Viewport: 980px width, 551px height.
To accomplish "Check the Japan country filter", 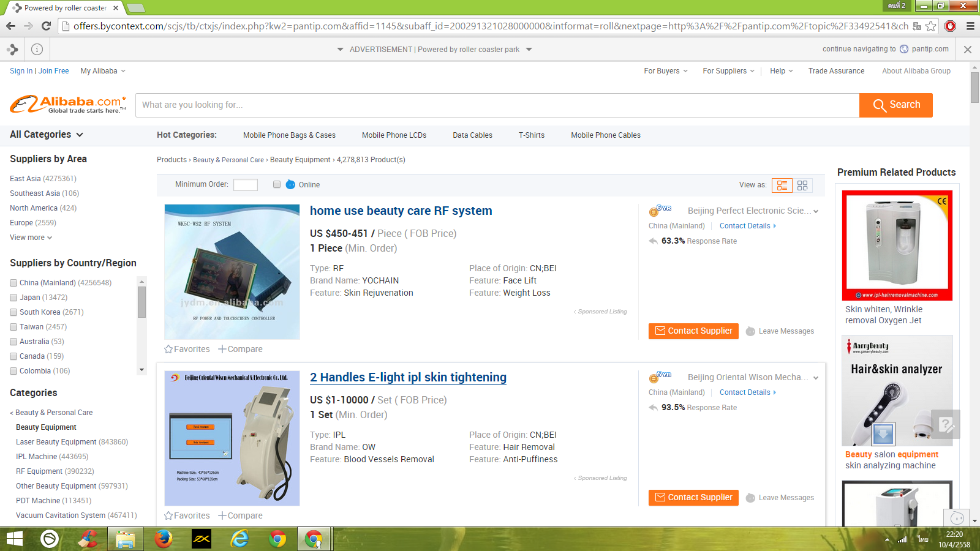I will [13, 298].
